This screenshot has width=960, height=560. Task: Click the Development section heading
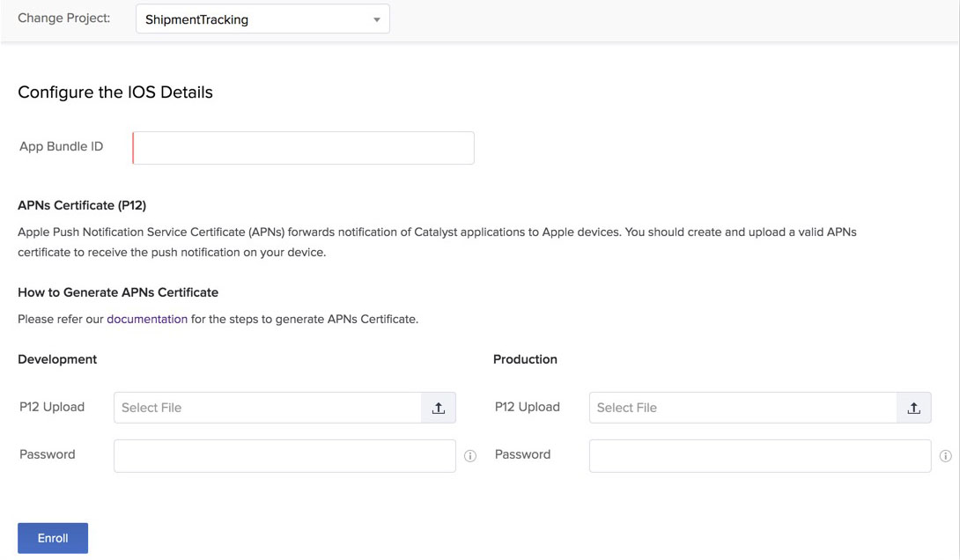click(x=56, y=358)
